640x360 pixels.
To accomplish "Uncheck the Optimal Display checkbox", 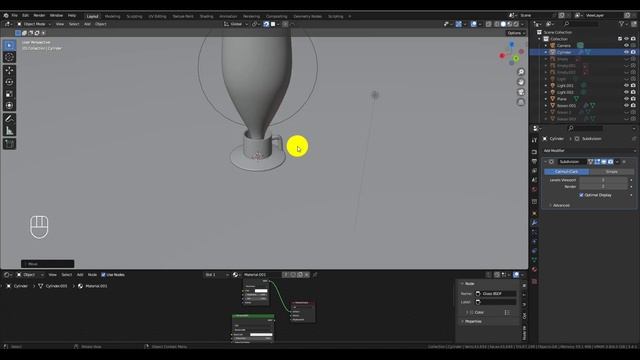I will [581, 195].
